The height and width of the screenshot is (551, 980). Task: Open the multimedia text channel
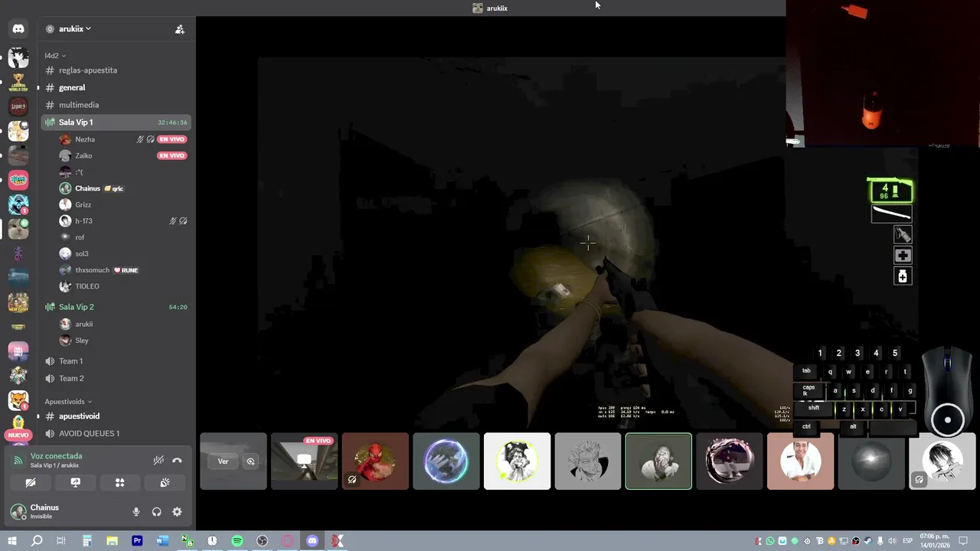coord(115,105)
